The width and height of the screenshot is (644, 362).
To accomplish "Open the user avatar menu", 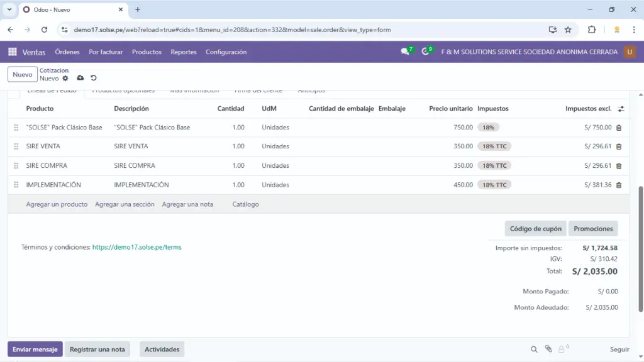I will click(630, 52).
